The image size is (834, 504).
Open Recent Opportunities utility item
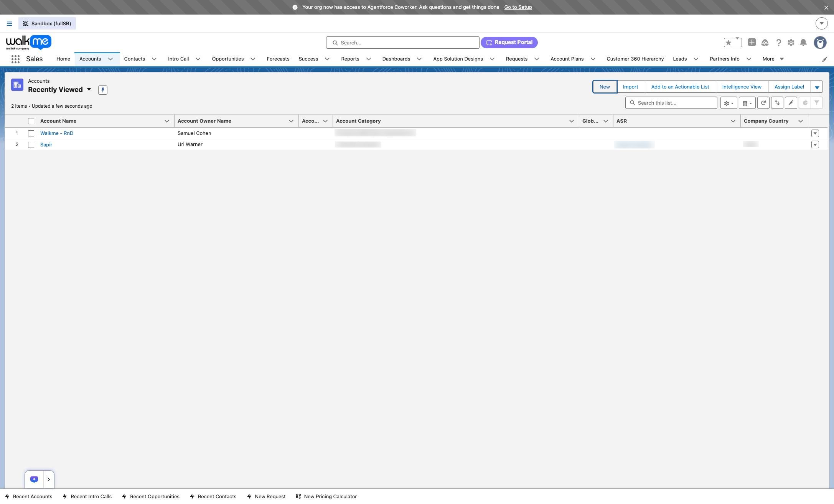151,497
